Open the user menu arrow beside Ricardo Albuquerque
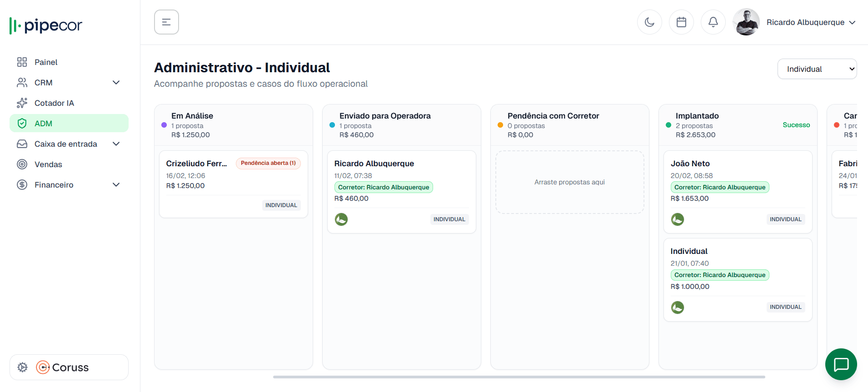Screen dimensions: 868x392 (852, 22)
